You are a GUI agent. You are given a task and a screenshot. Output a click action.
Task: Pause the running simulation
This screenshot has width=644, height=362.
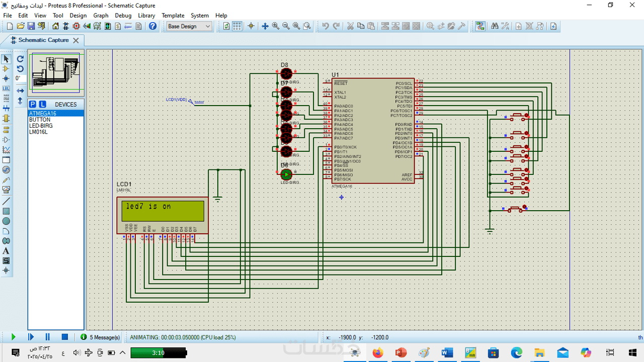(x=48, y=337)
